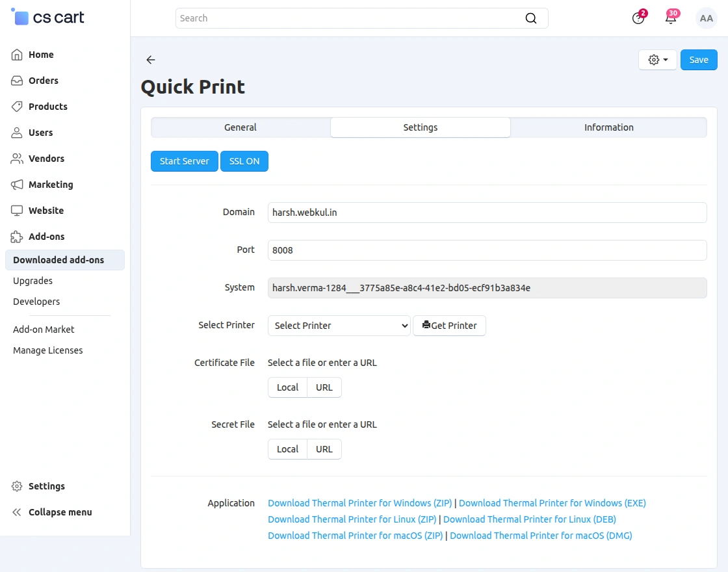Click the Collapse menu chevrons icon
This screenshot has width=728, height=572.
17,512
